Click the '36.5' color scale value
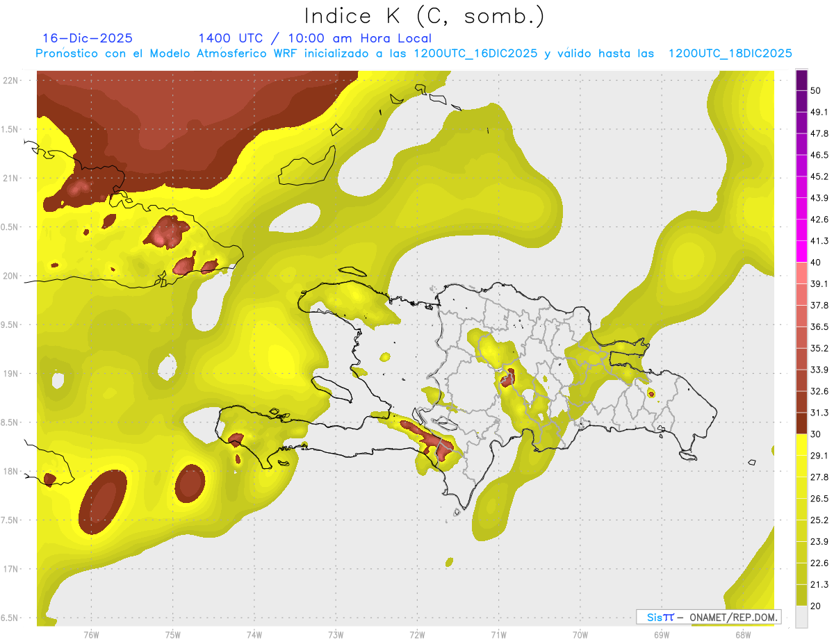 819,327
